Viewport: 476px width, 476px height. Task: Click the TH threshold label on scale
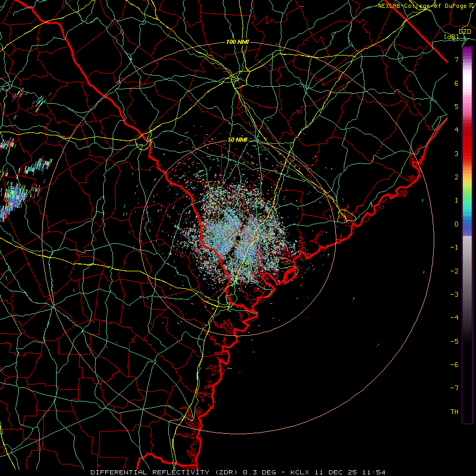454,412
